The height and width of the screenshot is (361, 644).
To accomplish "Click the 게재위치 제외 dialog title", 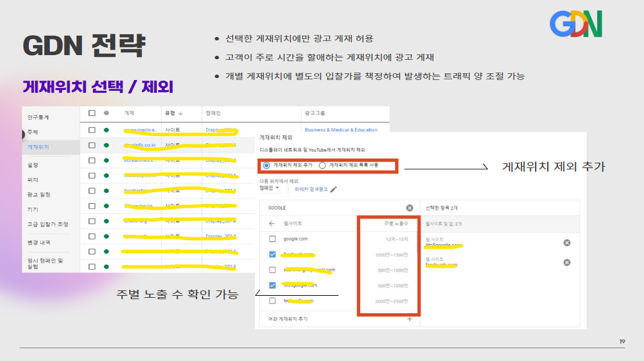I will pos(276,137).
